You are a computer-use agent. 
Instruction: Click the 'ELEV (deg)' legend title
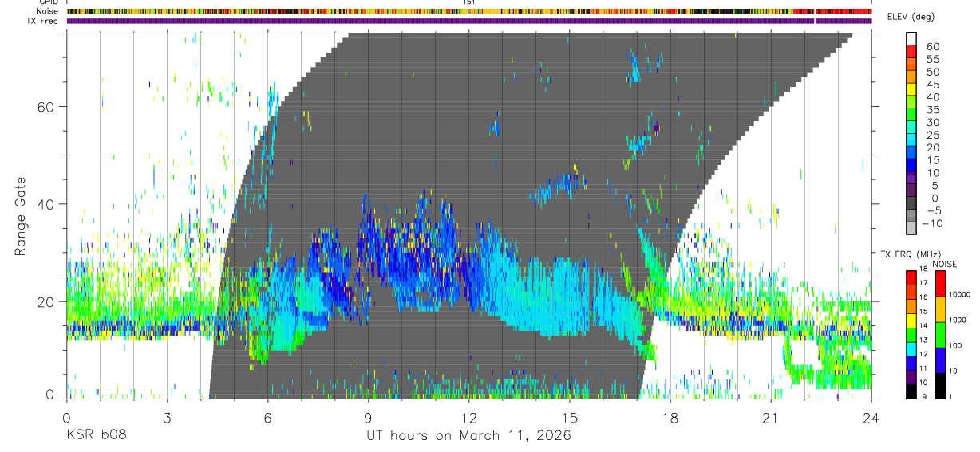point(911,17)
